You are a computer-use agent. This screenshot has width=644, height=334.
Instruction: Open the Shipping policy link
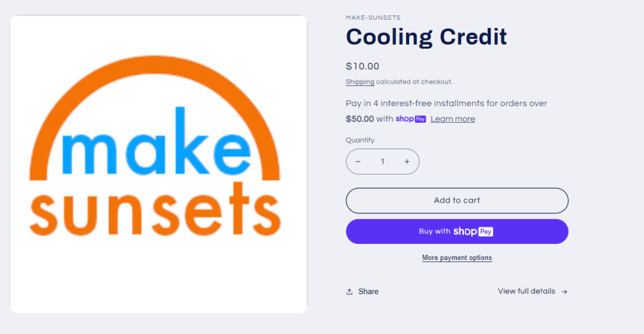(x=360, y=82)
